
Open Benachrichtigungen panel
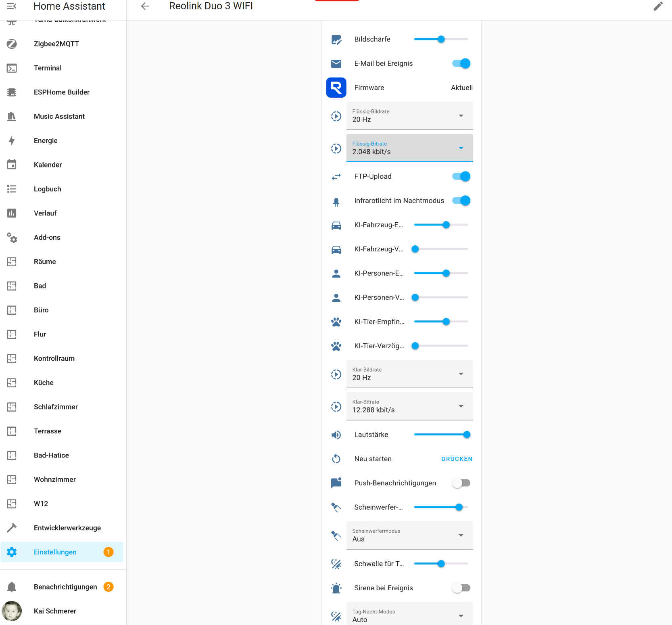(x=65, y=587)
